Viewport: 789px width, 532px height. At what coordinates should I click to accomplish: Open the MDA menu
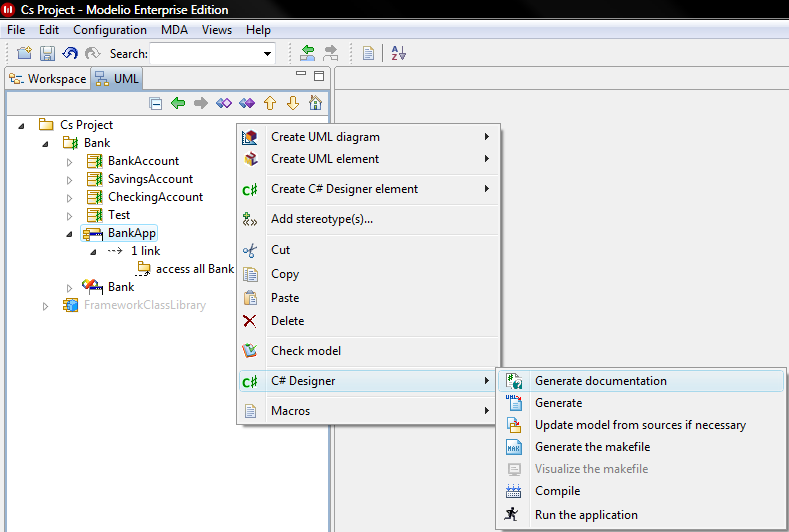174,30
